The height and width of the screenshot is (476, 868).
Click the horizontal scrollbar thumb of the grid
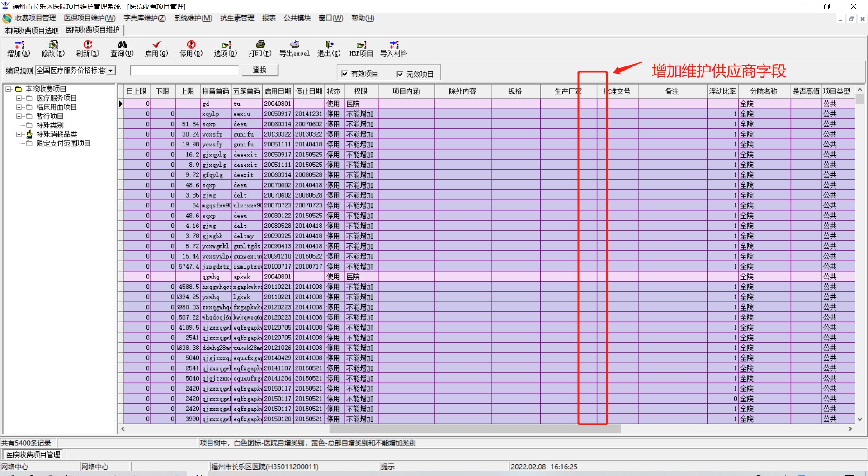pyautogui.click(x=475, y=429)
